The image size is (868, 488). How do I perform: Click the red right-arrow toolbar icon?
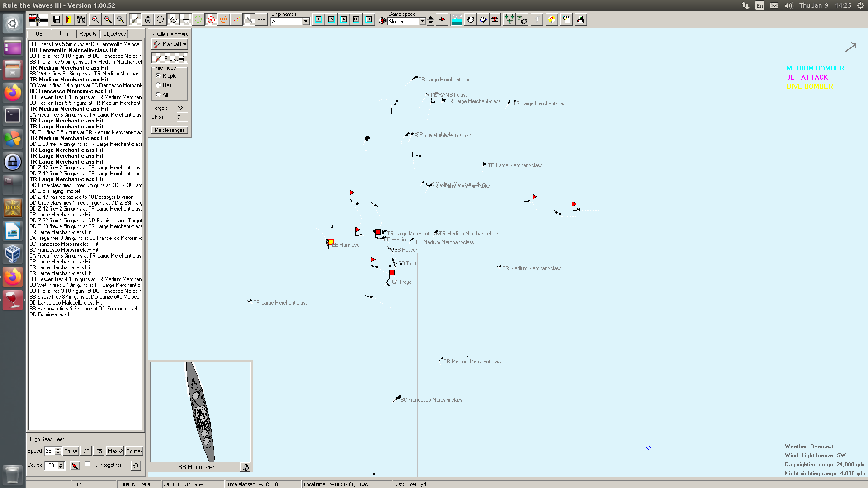[x=442, y=19]
